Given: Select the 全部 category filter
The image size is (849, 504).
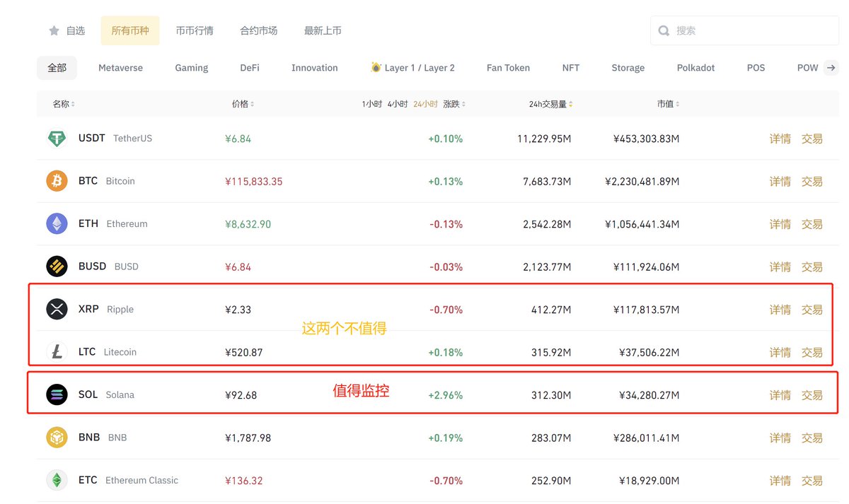Looking at the screenshot, I should [57, 68].
